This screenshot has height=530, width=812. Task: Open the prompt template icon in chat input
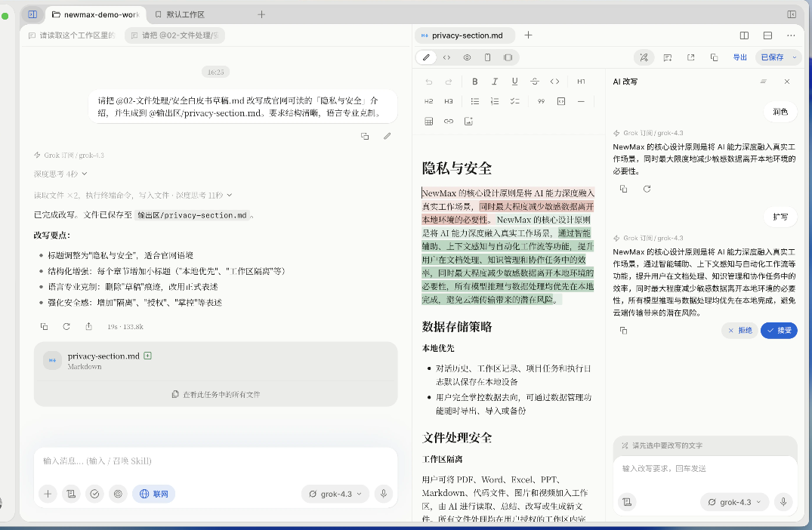(x=71, y=494)
